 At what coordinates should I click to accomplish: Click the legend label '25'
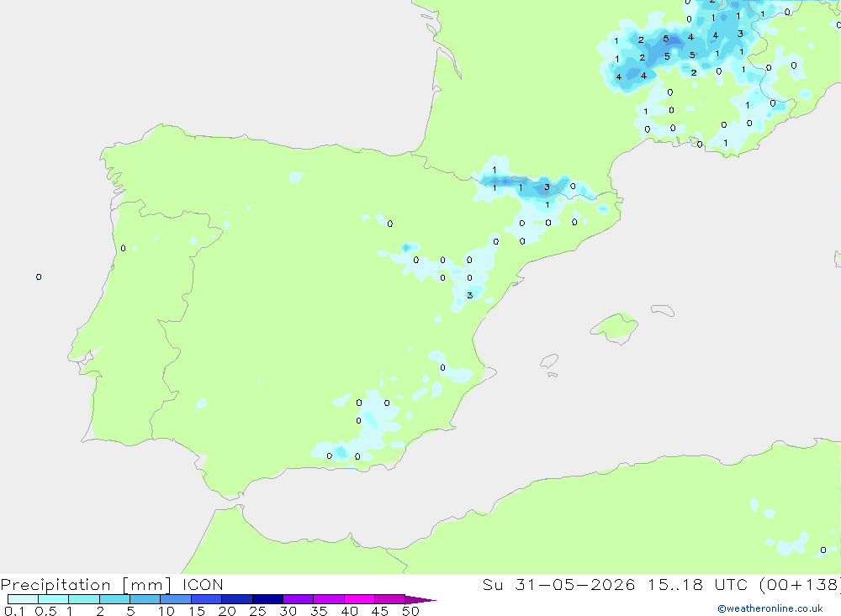257,611
